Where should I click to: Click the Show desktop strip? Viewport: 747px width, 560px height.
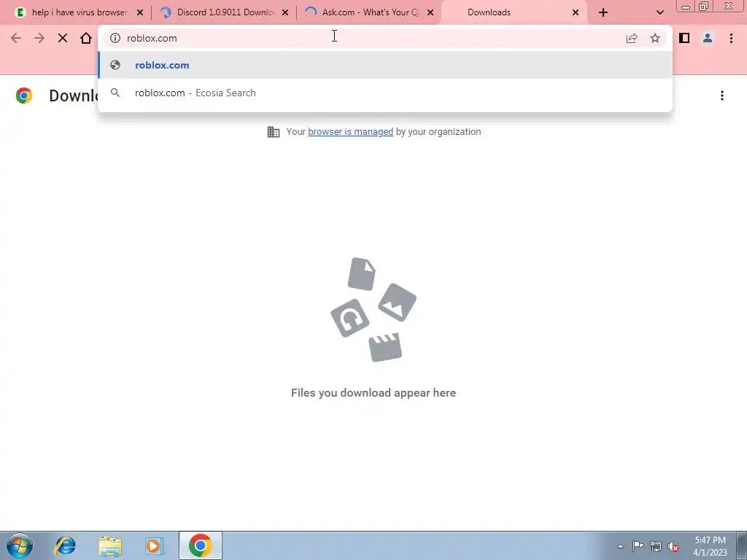pos(741,545)
